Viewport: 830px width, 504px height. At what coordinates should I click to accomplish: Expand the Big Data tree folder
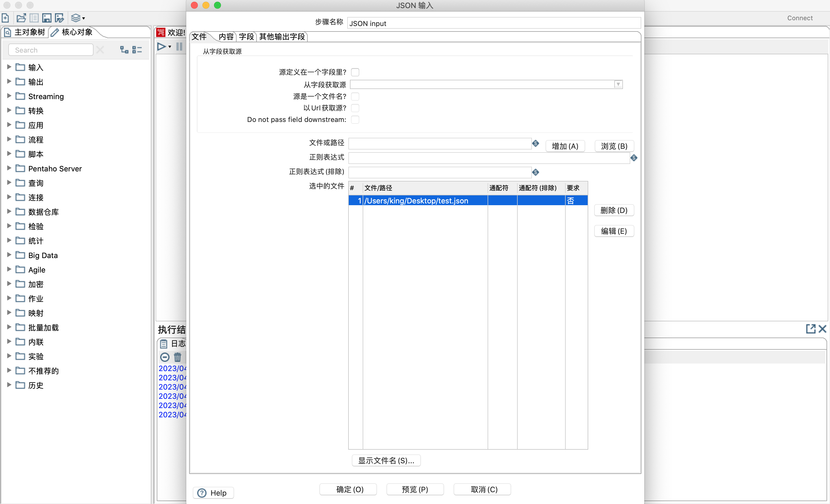(x=9, y=255)
